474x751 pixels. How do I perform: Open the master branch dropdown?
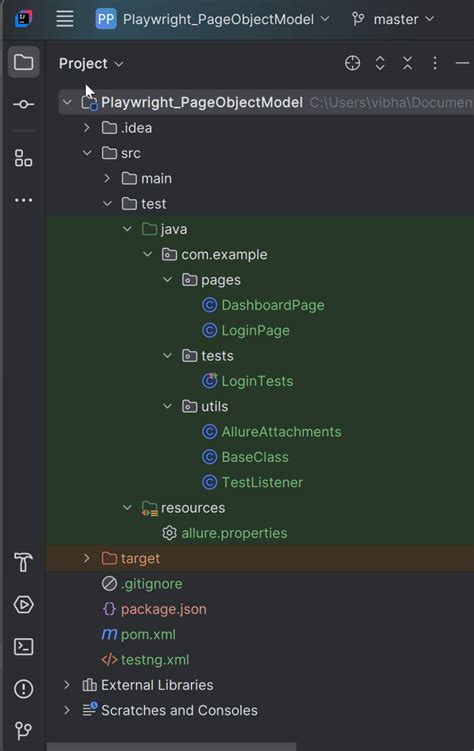click(x=393, y=19)
